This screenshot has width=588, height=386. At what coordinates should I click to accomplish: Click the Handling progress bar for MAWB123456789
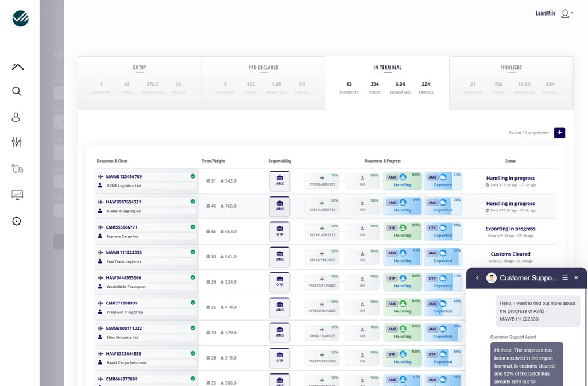point(403,181)
